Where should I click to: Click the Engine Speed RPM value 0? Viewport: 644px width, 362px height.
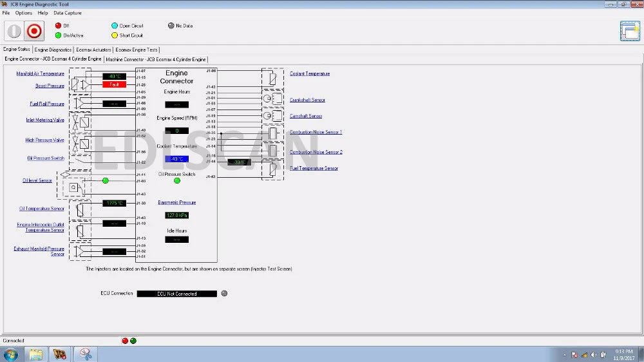pos(176,131)
